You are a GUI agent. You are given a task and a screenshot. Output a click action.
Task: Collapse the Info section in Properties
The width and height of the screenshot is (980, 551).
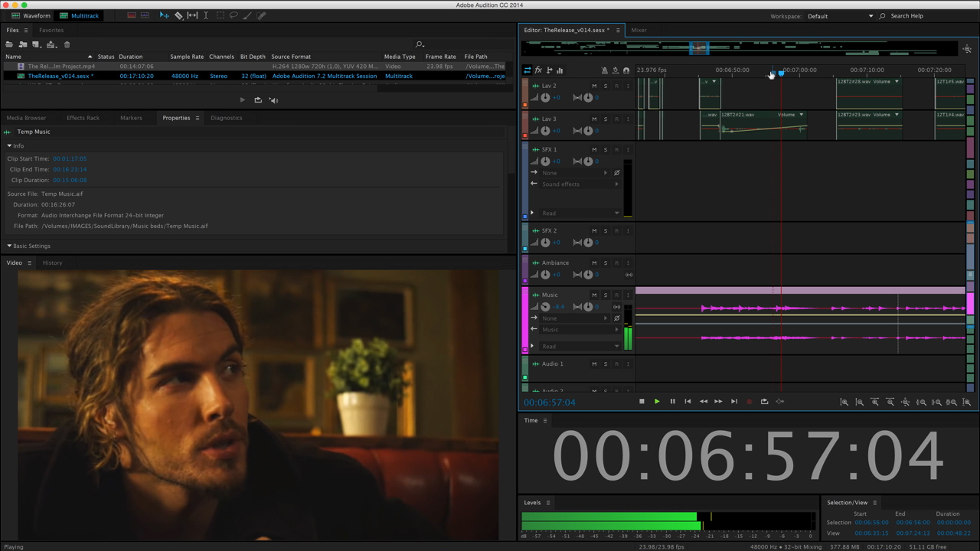[x=9, y=145]
